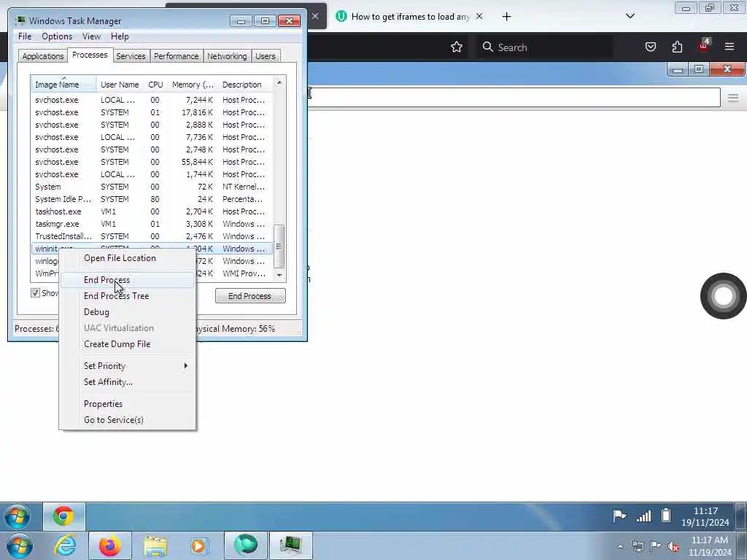Open browser Extensions puzzle icon
The width and height of the screenshot is (747, 560).
(677, 47)
